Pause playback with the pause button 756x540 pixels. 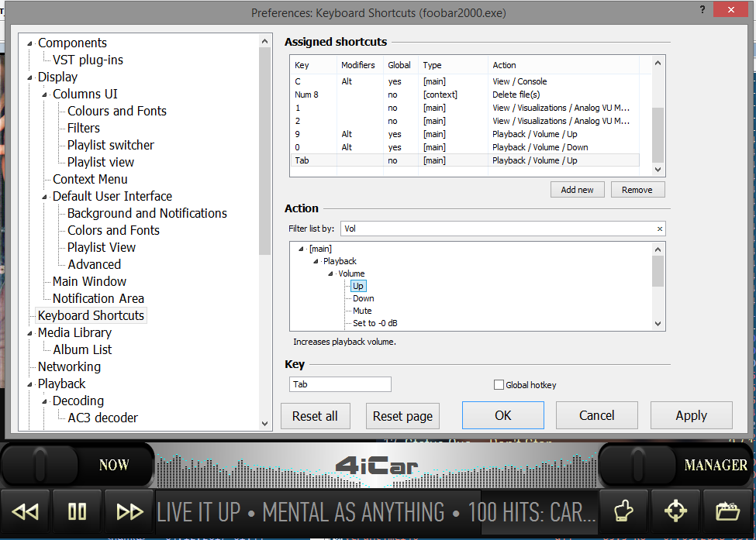pyautogui.click(x=77, y=511)
